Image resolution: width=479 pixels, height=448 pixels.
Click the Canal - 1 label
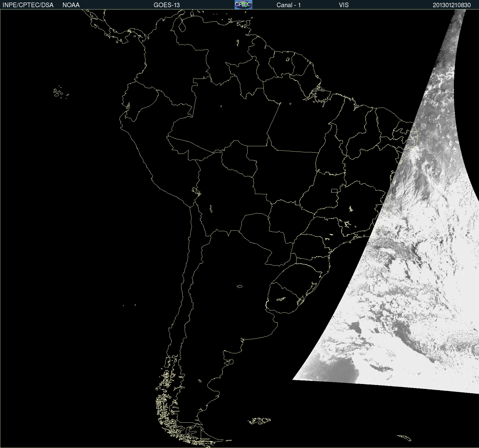[289, 5]
